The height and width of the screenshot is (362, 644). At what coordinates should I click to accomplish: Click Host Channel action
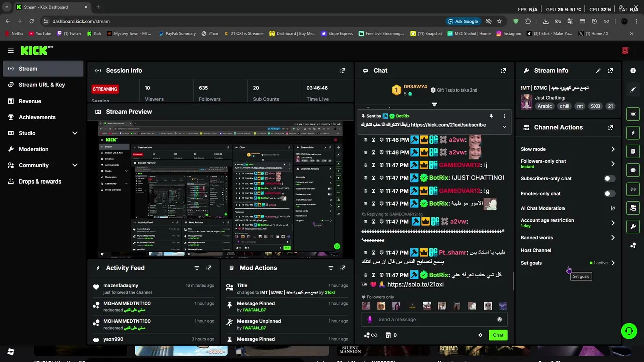tap(536, 250)
